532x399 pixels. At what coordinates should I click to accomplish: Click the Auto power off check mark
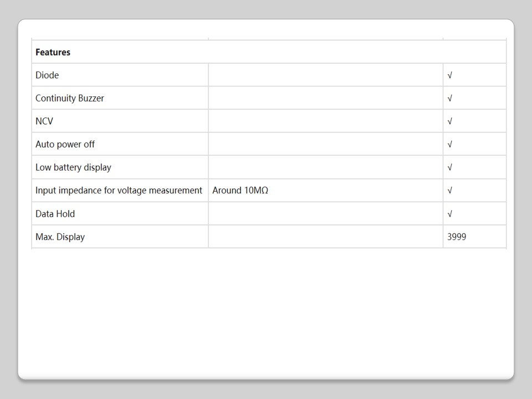(x=449, y=145)
